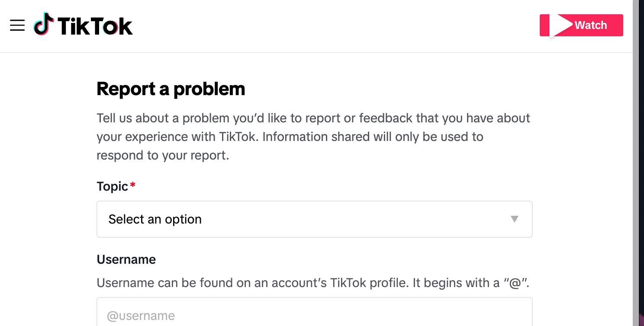
Task: Click the "Tell us about a problem" sentence
Action: [x=313, y=118]
